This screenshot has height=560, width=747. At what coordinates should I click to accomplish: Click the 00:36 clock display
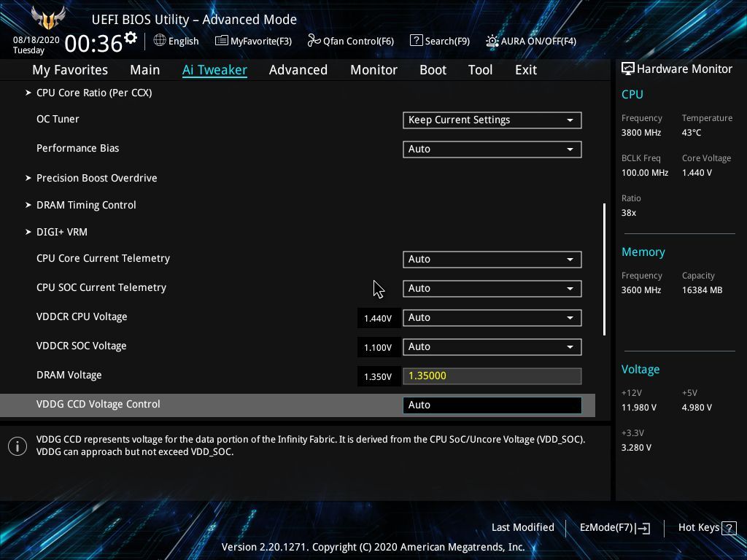[x=94, y=43]
